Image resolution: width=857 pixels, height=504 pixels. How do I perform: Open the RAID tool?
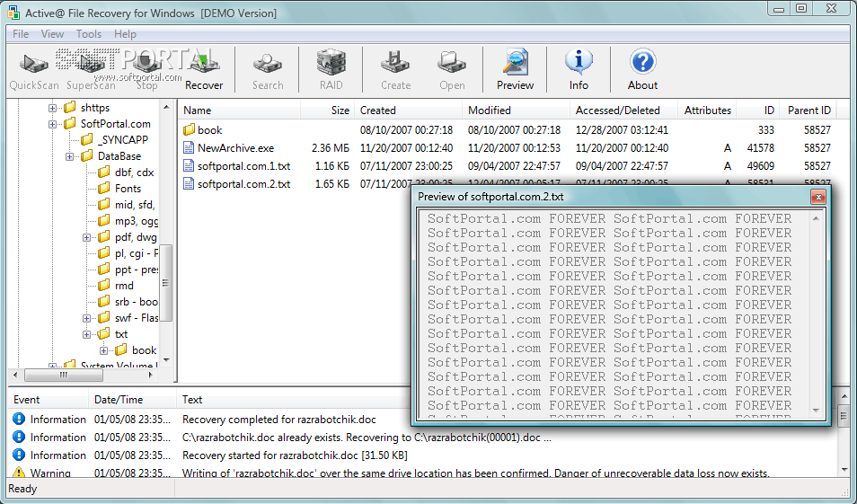pos(331,62)
